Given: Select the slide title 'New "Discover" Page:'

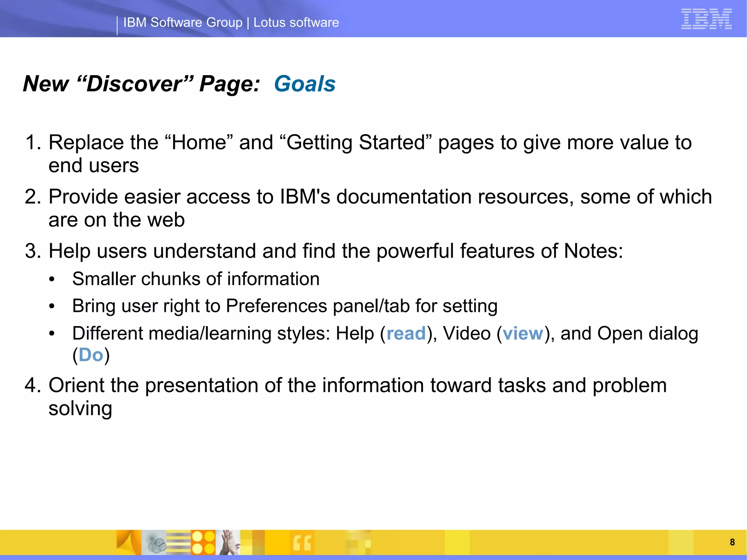Looking at the screenshot, I should [142, 84].
